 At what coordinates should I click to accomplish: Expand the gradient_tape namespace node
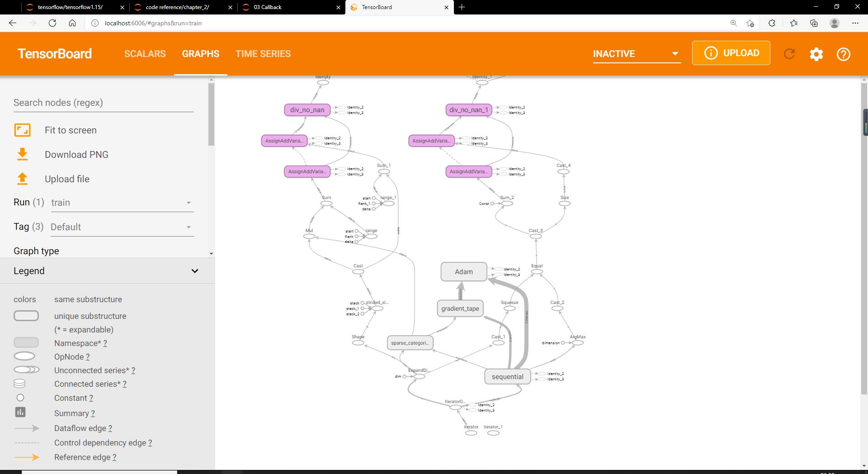pyautogui.click(x=460, y=308)
